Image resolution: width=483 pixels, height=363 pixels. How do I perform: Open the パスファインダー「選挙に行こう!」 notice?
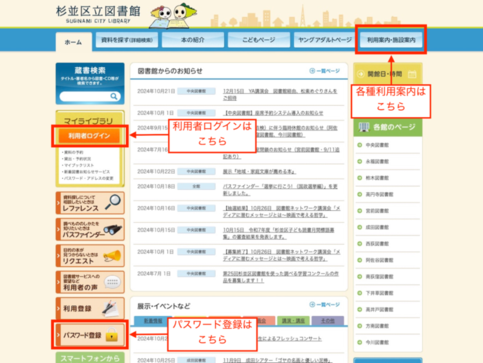coord(280,190)
